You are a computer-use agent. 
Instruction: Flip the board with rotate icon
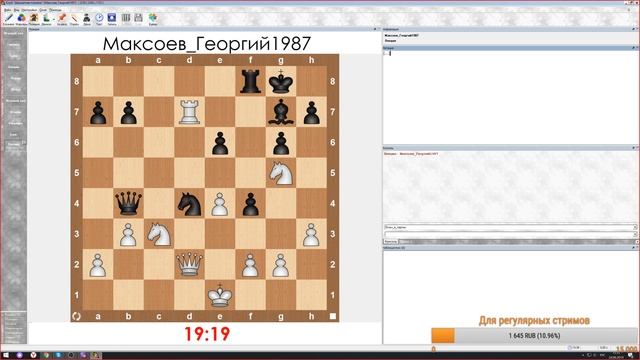pos(76,316)
